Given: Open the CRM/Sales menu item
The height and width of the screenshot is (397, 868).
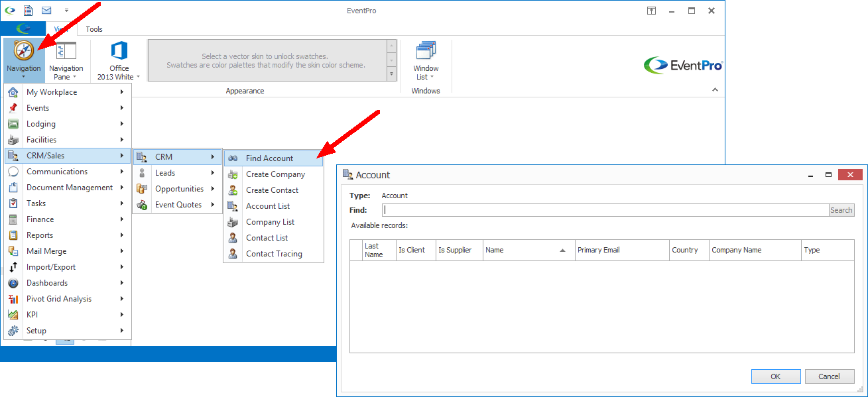Looking at the screenshot, I should tap(68, 156).
